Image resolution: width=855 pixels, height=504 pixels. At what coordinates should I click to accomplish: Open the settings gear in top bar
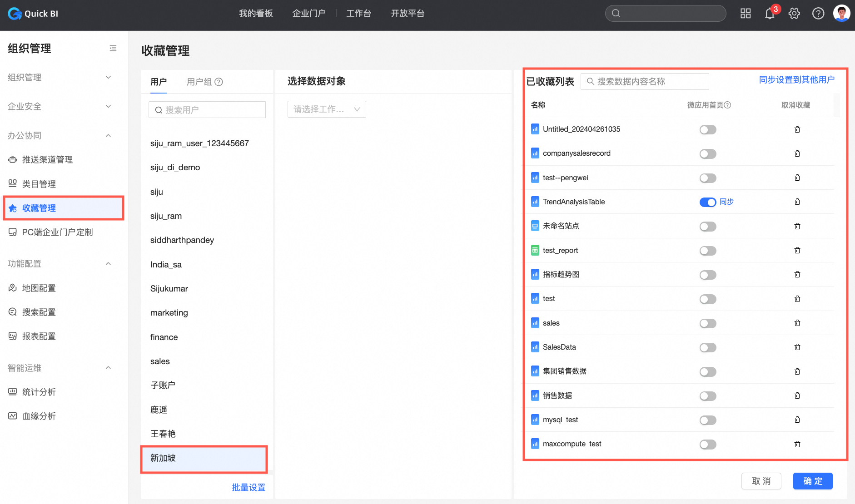pyautogui.click(x=794, y=14)
